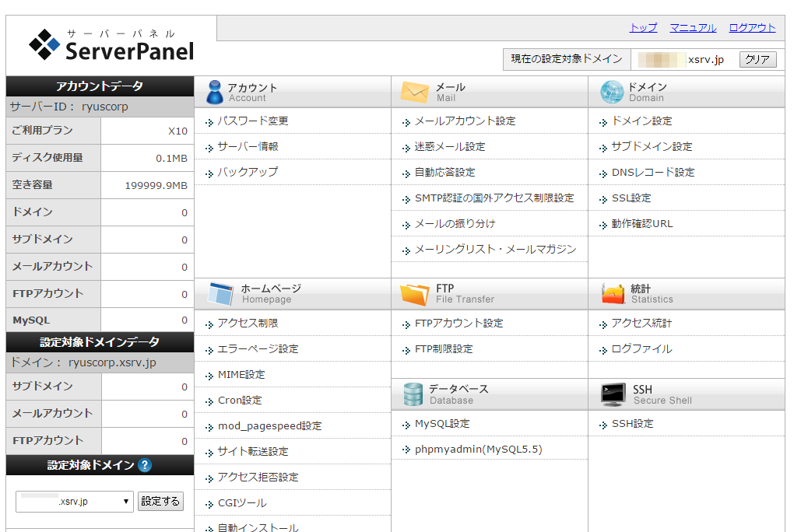Click the Mail envelope icon

coord(414,93)
